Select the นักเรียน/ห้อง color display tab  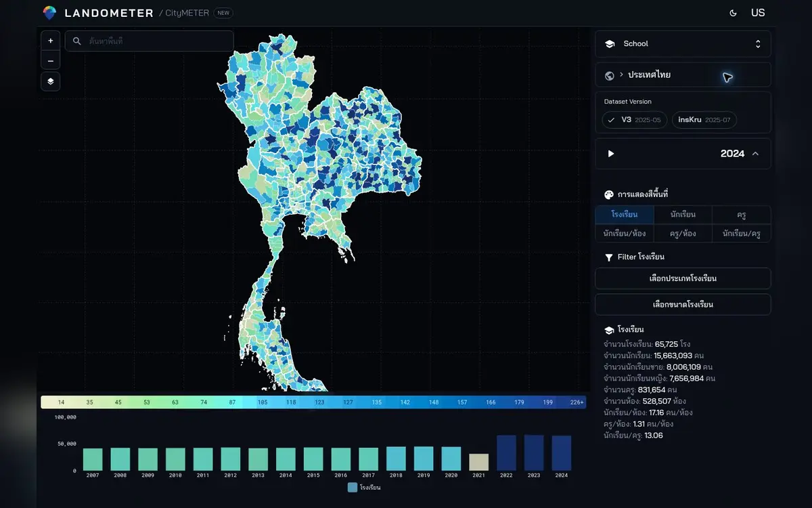click(x=625, y=234)
